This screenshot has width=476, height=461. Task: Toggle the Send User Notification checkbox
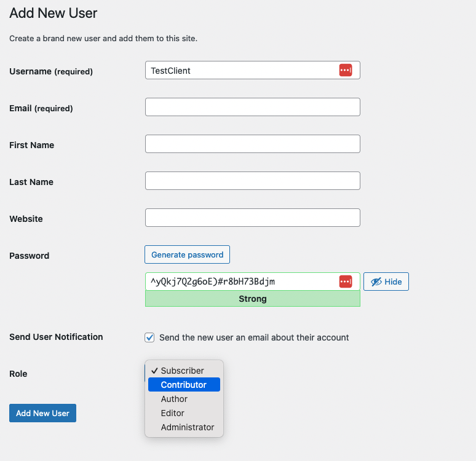click(149, 337)
